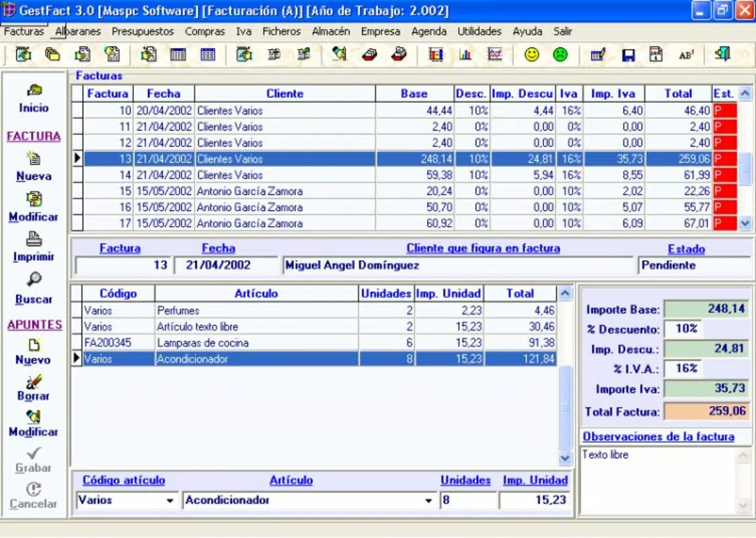Click the Observaciones box scroll-up arrow
The height and width of the screenshot is (538, 756).
743,455
